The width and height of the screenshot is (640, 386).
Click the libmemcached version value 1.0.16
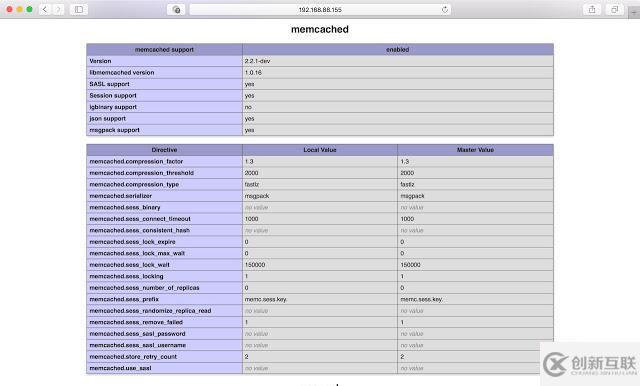(253, 72)
